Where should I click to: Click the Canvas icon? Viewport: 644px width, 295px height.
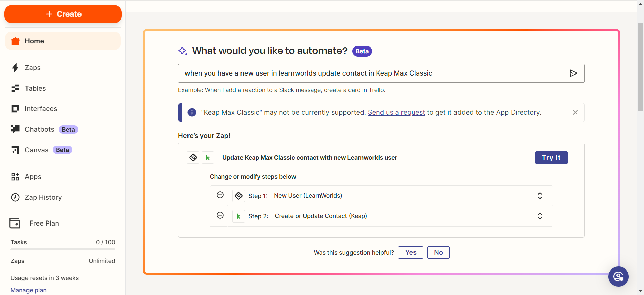click(x=15, y=150)
